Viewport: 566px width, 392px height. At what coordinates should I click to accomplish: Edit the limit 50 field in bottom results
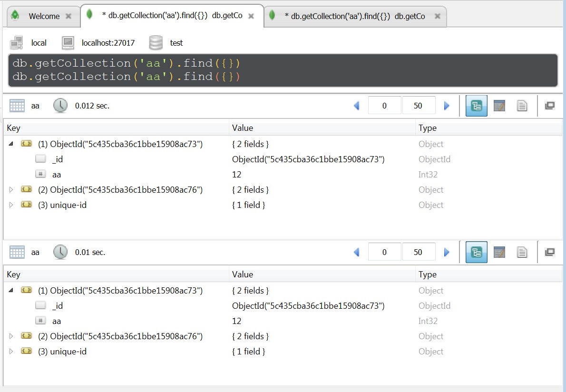tap(418, 252)
